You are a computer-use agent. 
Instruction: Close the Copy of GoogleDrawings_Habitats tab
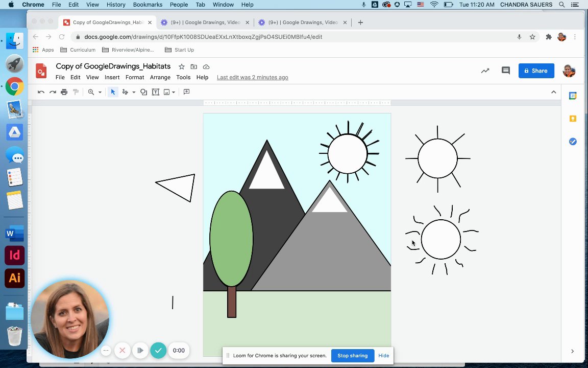(150, 22)
